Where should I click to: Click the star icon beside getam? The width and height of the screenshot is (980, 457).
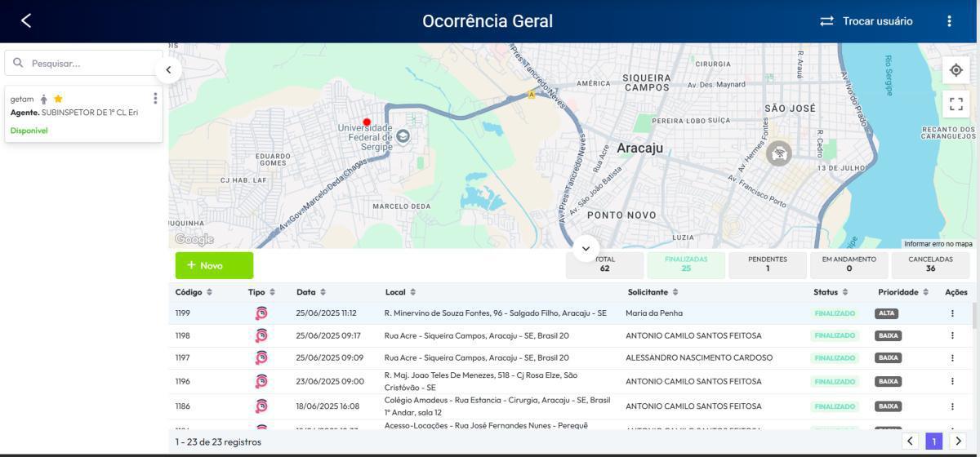(59, 99)
